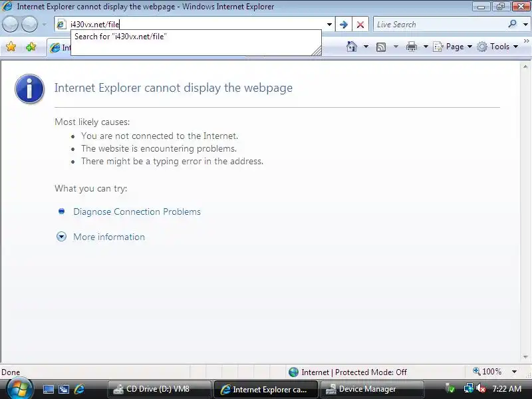532x399 pixels.
Task: Click the More information link text
Action: pyautogui.click(x=109, y=237)
